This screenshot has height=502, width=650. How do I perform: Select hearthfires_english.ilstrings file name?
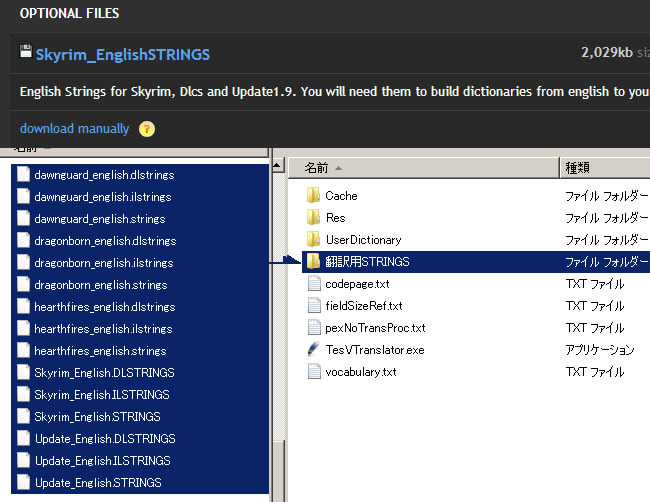tap(103, 329)
